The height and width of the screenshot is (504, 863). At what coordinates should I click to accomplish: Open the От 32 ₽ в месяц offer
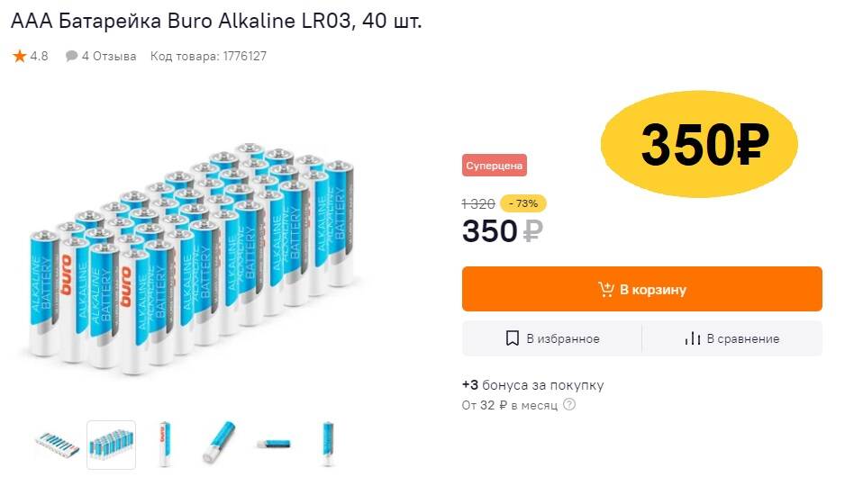coord(509,405)
